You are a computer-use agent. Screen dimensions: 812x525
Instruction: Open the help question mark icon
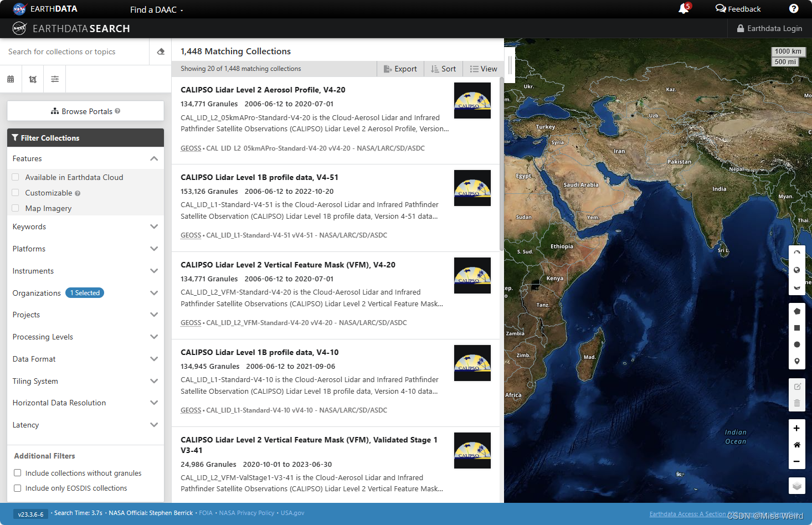click(794, 9)
